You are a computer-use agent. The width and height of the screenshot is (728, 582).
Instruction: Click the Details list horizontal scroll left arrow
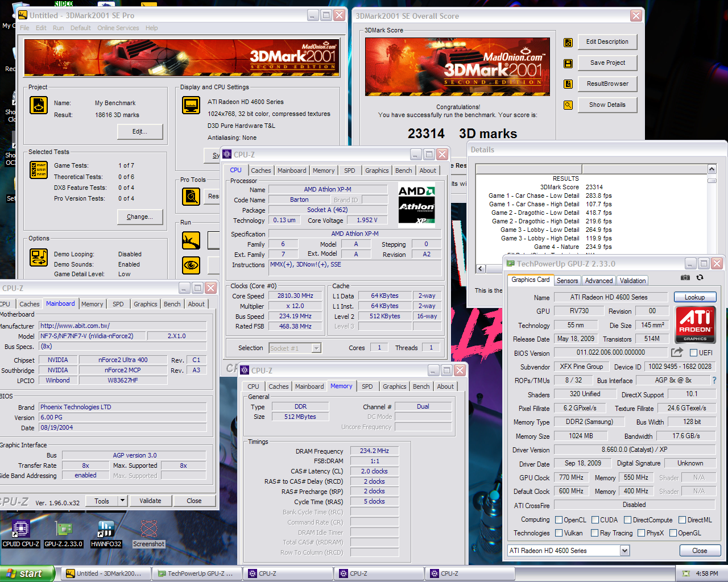(x=481, y=269)
